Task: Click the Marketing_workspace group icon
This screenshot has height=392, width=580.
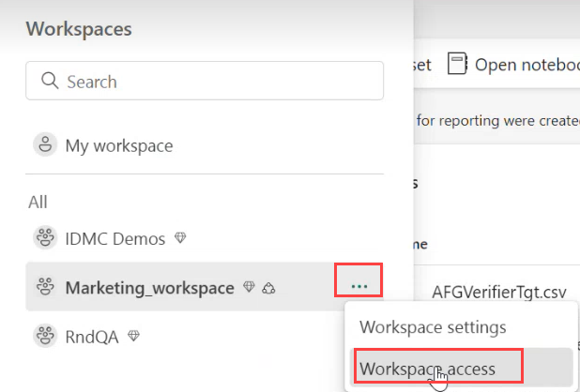Action: [x=45, y=286]
